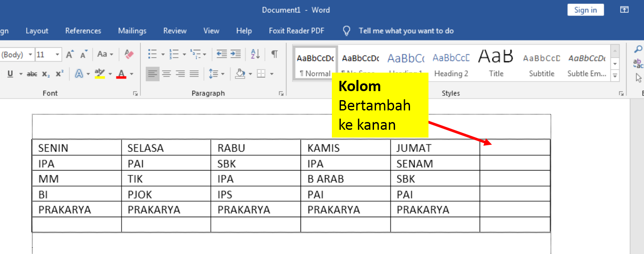Viewport: 644px width, 254px height.
Task: Apply strikethrough formatting
Action: click(32, 73)
